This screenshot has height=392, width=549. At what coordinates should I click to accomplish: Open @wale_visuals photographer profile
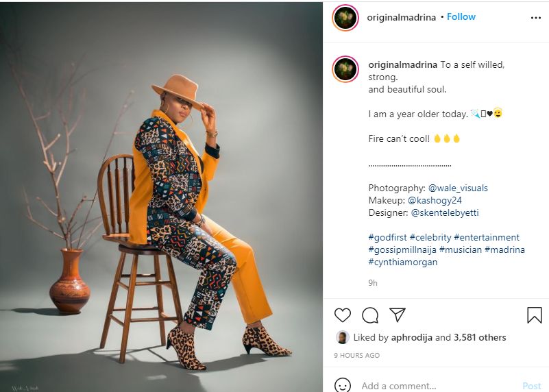[x=458, y=188]
